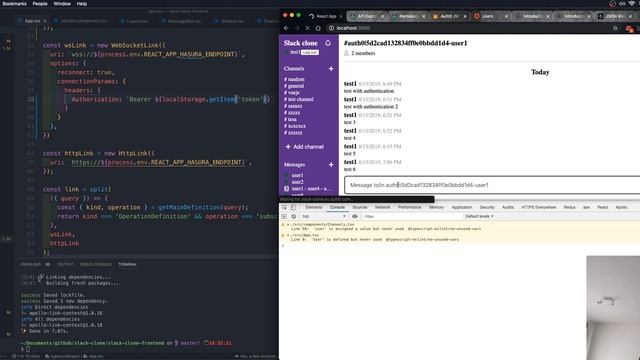Open the Window menu

coord(62,4)
